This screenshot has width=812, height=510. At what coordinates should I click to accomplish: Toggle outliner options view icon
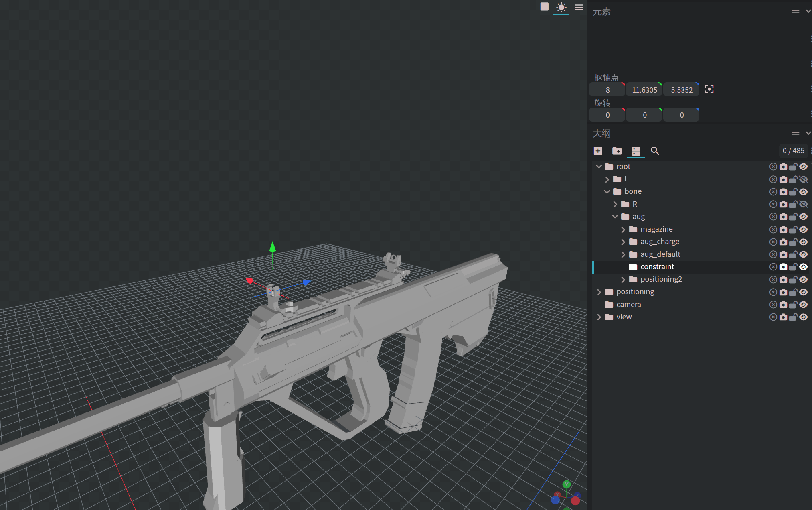(x=636, y=151)
